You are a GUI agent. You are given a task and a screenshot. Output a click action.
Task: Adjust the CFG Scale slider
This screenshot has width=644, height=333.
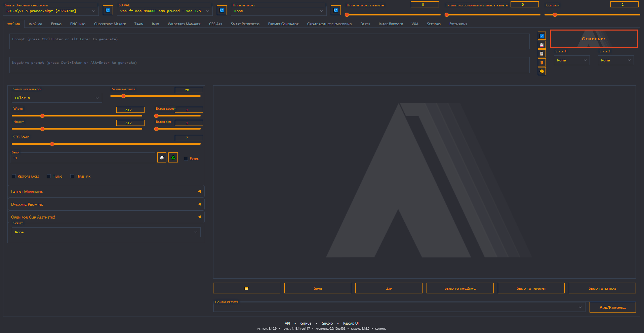click(x=106, y=144)
